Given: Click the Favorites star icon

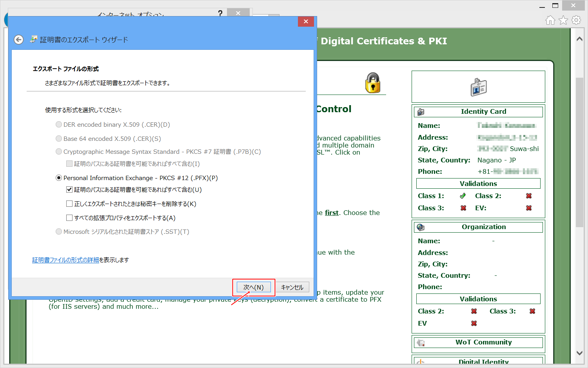Looking at the screenshot, I should (563, 20).
